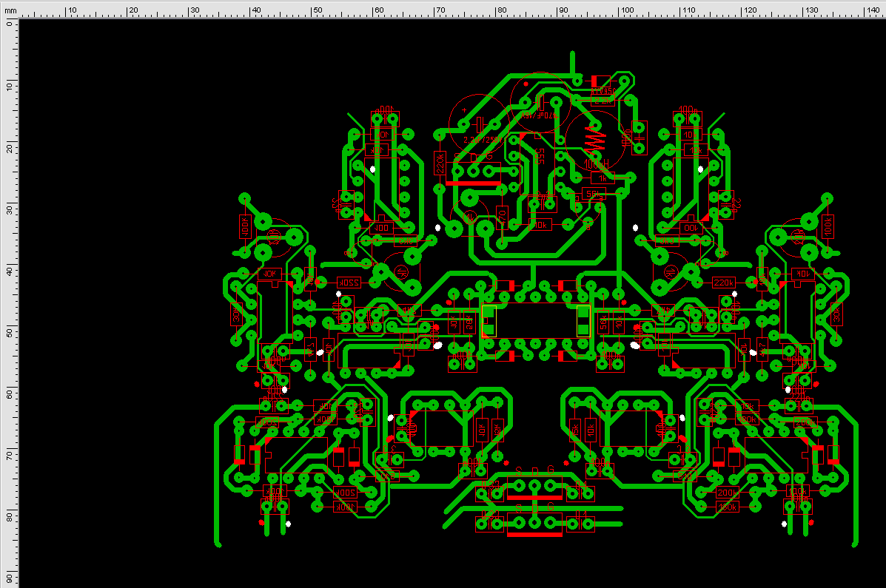
Task: Select the 470 vertical resistor
Action: click(502, 218)
